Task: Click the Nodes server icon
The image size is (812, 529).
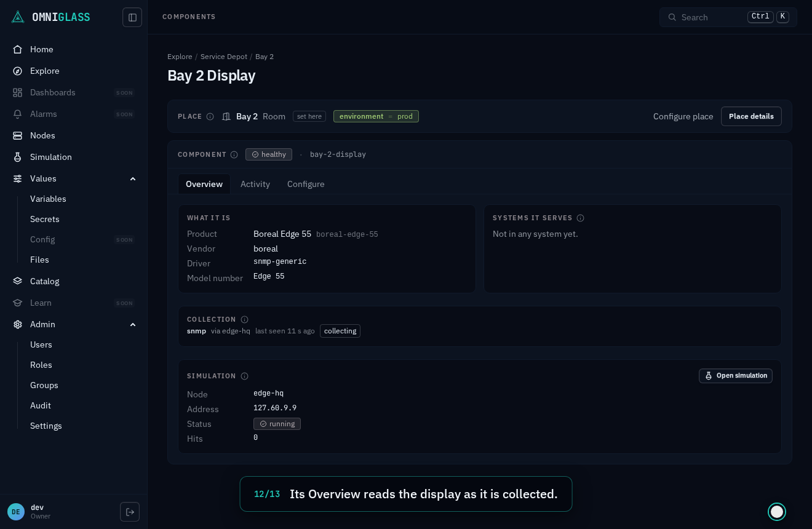Action: pos(18,135)
